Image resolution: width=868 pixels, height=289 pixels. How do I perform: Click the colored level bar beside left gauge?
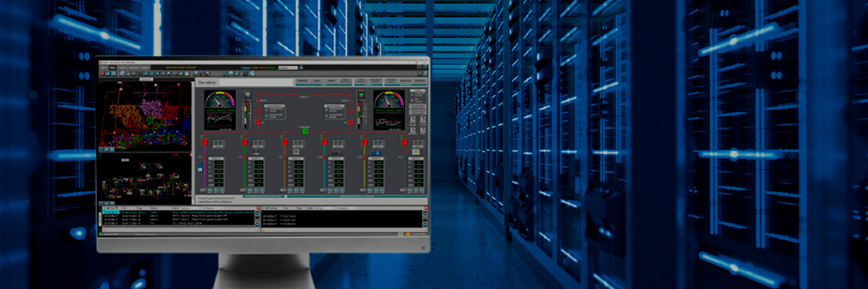pyautogui.click(x=244, y=114)
